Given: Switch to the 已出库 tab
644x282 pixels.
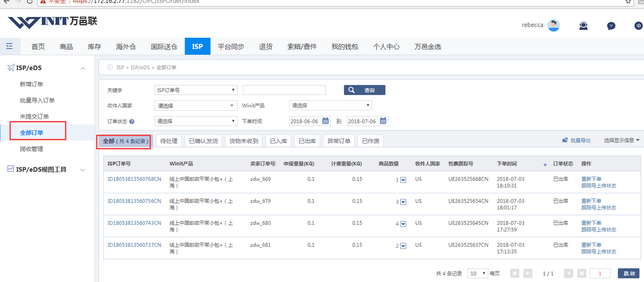Looking at the screenshot, I should click(306, 141).
